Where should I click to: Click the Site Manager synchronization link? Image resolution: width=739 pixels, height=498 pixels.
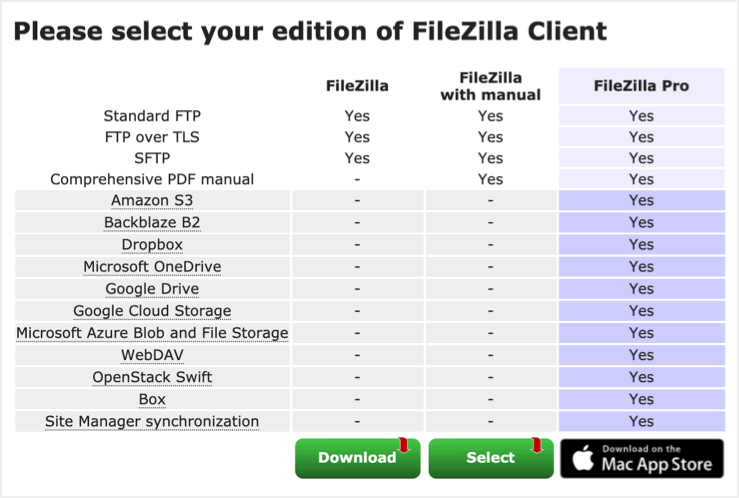152,421
